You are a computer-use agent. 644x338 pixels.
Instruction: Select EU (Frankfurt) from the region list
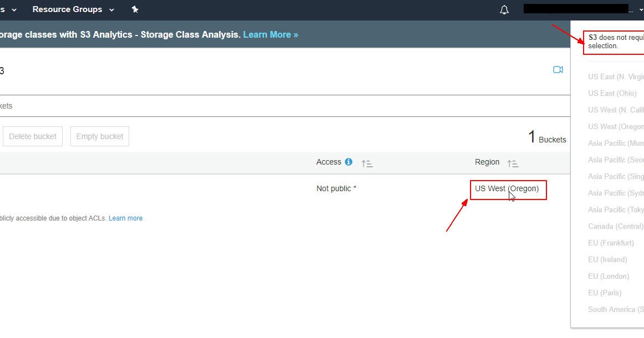coord(611,243)
